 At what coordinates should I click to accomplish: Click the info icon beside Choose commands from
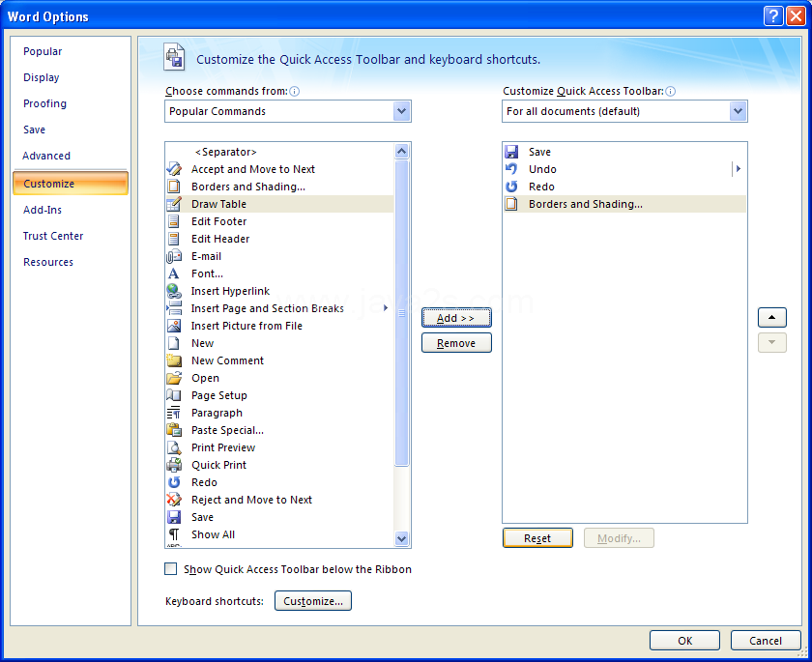[294, 92]
